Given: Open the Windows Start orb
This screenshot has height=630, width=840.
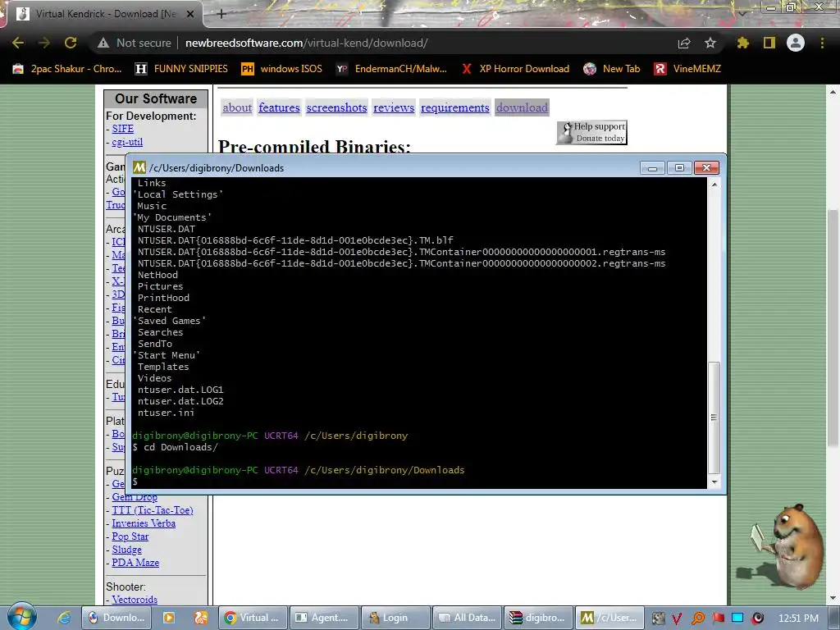Looking at the screenshot, I should coord(21,617).
